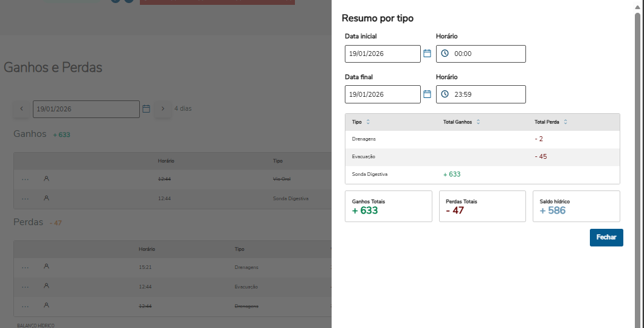Click the user icon on the Evacuação row
The image size is (644, 328).
tap(46, 286)
